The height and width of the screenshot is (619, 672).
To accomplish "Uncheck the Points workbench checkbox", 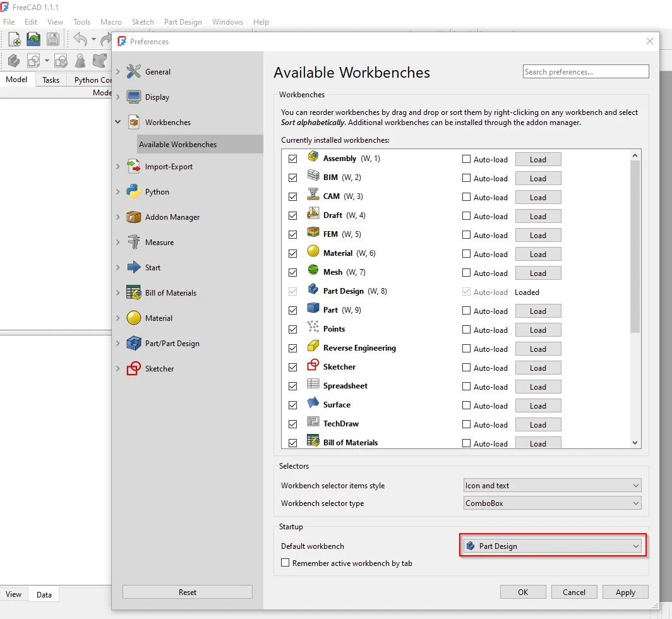I will (x=292, y=329).
